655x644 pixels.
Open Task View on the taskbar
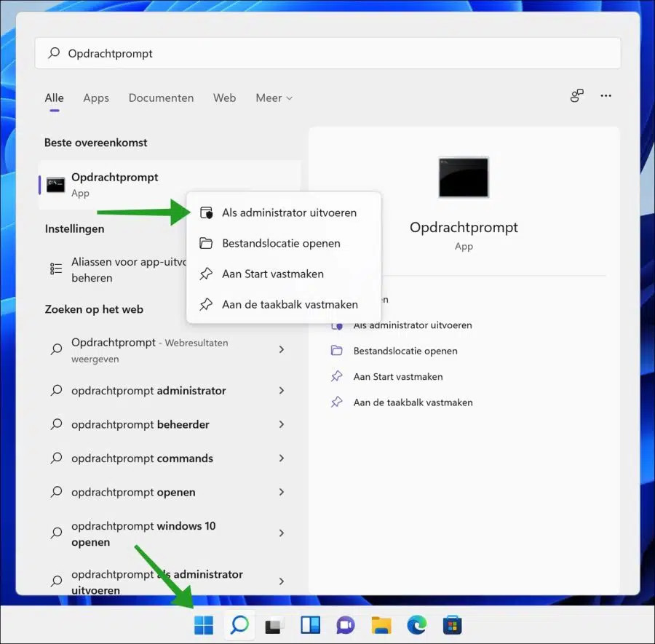tap(275, 626)
